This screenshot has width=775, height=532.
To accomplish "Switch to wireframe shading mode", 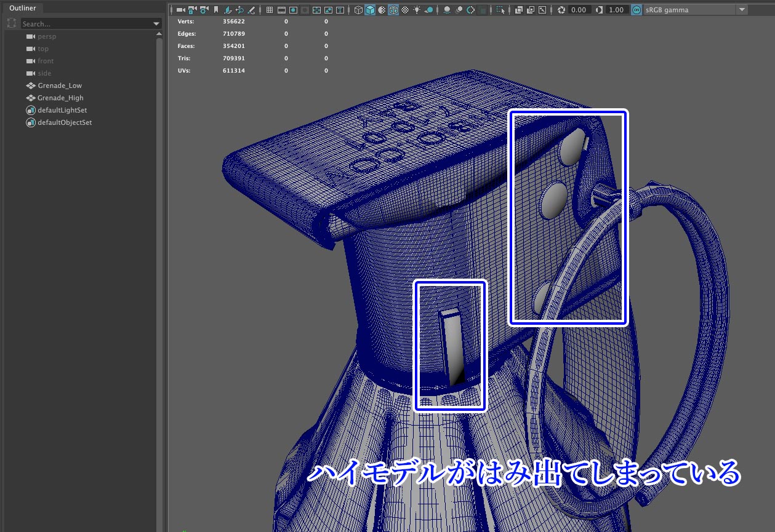I will point(359,9).
